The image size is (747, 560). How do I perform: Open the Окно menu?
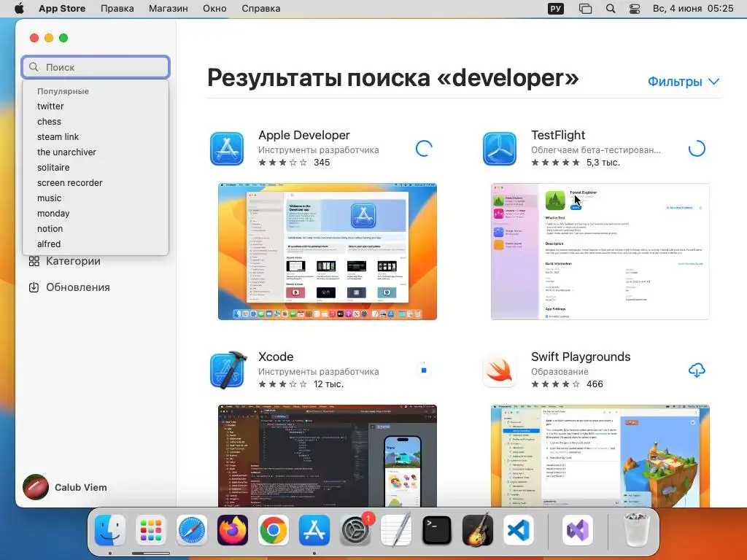(214, 9)
